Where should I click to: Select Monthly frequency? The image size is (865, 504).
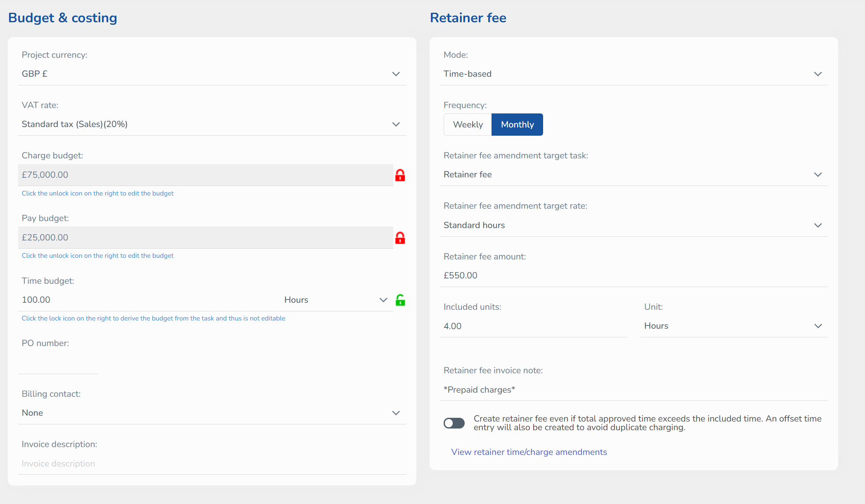coord(517,125)
